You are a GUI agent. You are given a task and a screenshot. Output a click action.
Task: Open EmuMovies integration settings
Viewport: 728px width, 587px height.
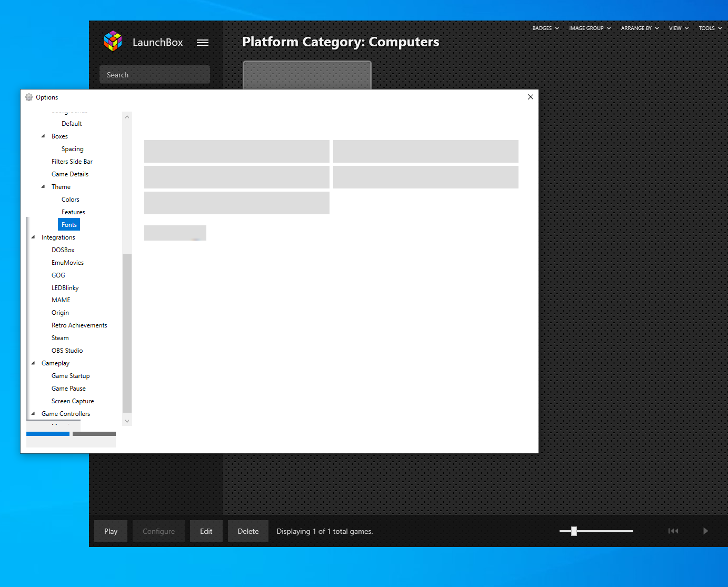[67, 263]
